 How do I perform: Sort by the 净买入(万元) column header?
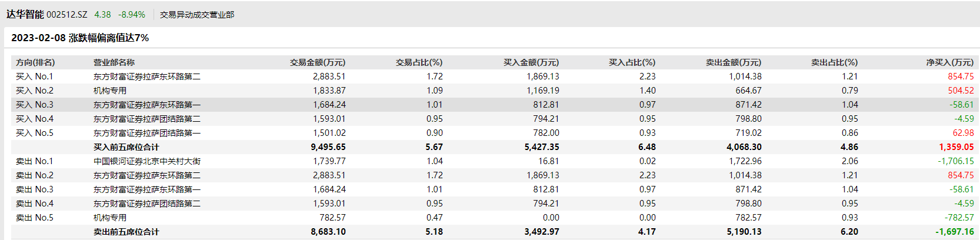[x=949, y=62]
